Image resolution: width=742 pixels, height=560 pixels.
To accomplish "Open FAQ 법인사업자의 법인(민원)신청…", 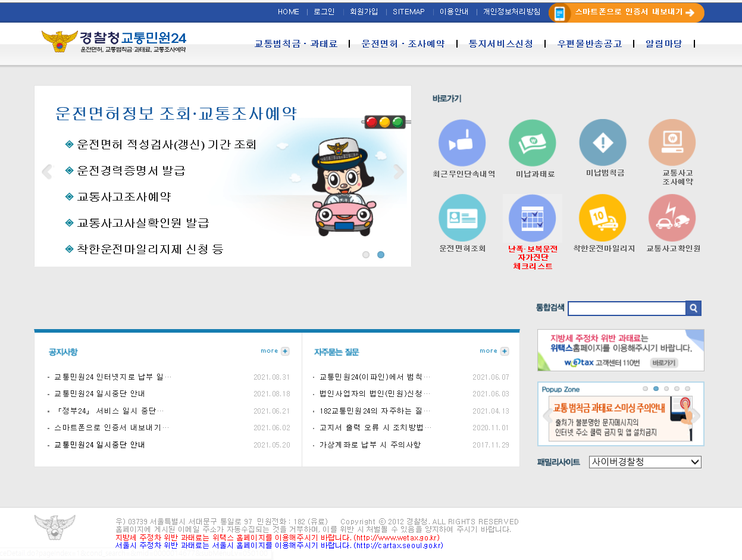I will [x=375, y=394].
